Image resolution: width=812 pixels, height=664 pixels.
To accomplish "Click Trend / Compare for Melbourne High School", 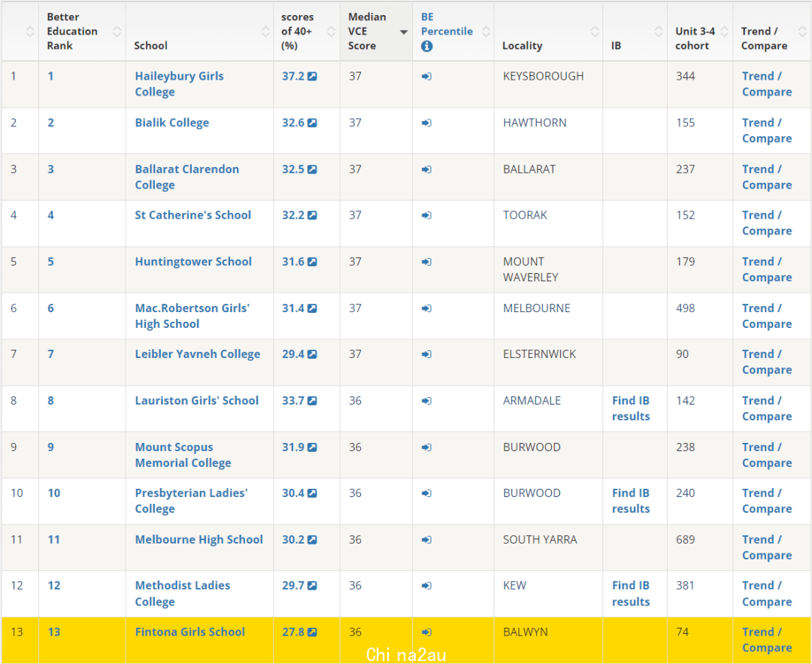I will coord(767,547).
